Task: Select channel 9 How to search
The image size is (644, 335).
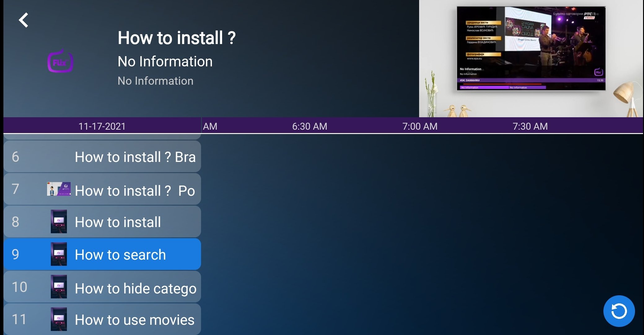Action: (x=102, y=254)
